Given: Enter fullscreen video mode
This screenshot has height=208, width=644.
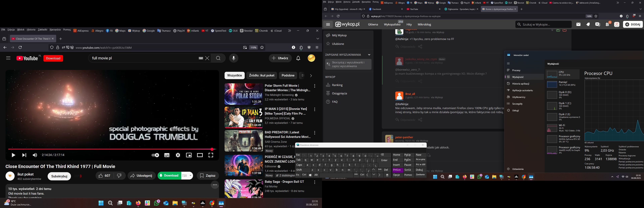Looking at the screenshot, I should click(211, 155).
